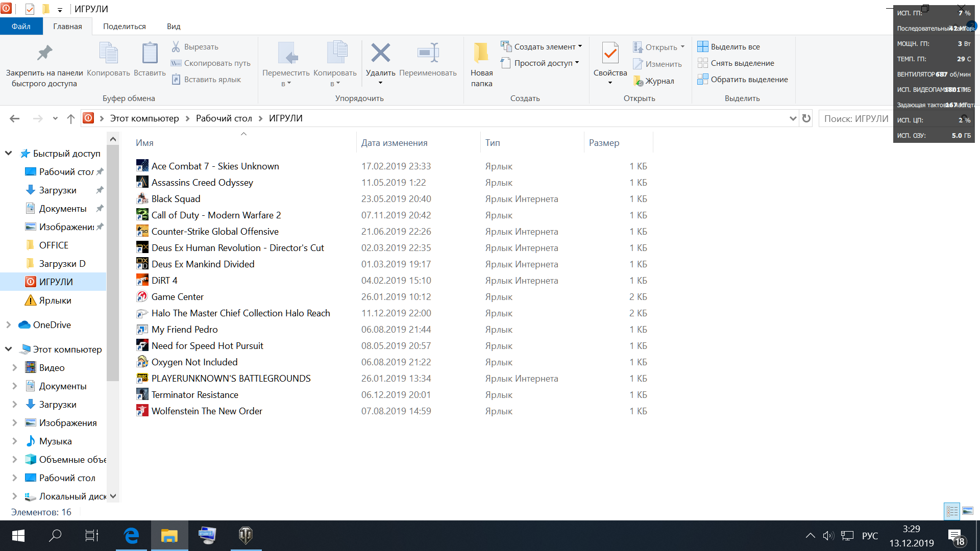Click Рабочий стол in address breadcrumb
The height and width of the screenshot is (551, 980).
click(x=224, y=118)
